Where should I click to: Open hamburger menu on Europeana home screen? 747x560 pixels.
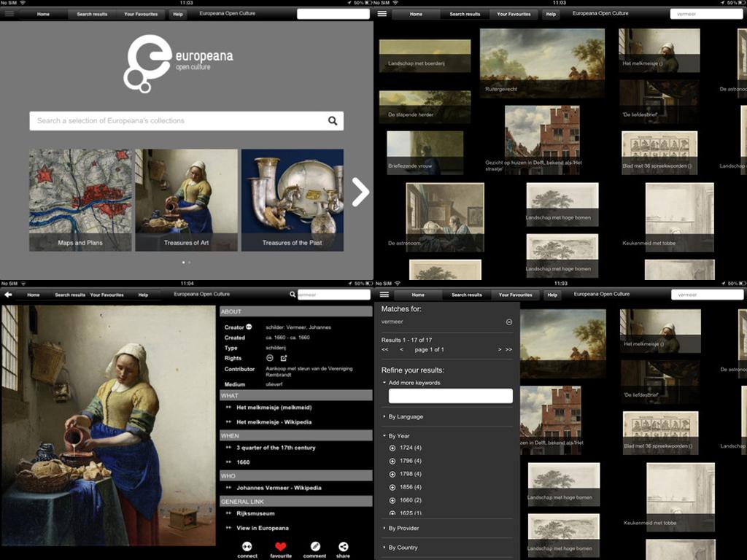[x=9, y=13]
